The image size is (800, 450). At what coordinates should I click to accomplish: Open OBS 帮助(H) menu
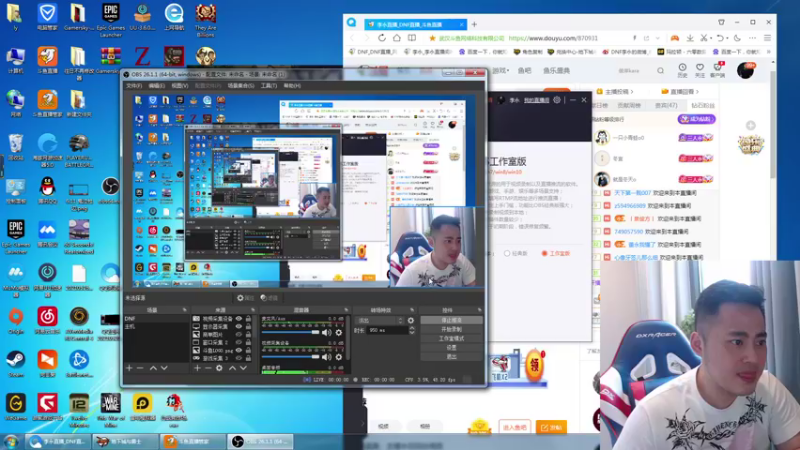click(x=292, y=86)
